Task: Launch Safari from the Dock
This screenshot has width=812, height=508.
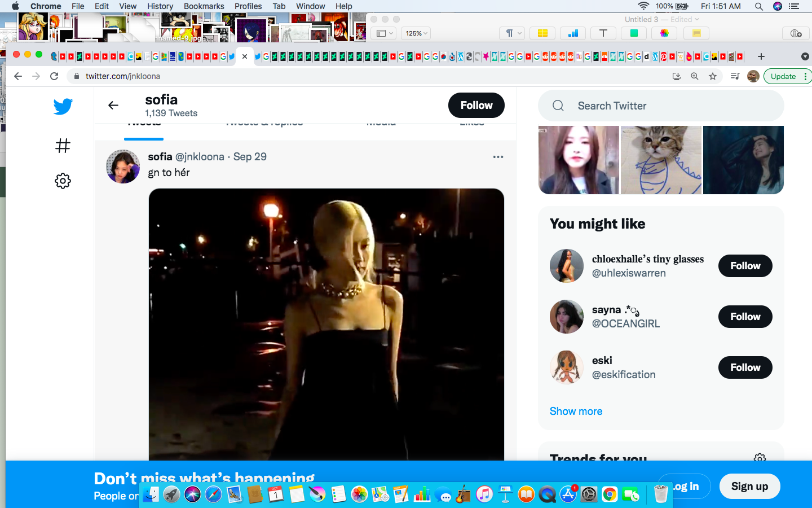Action: (213, 494)
